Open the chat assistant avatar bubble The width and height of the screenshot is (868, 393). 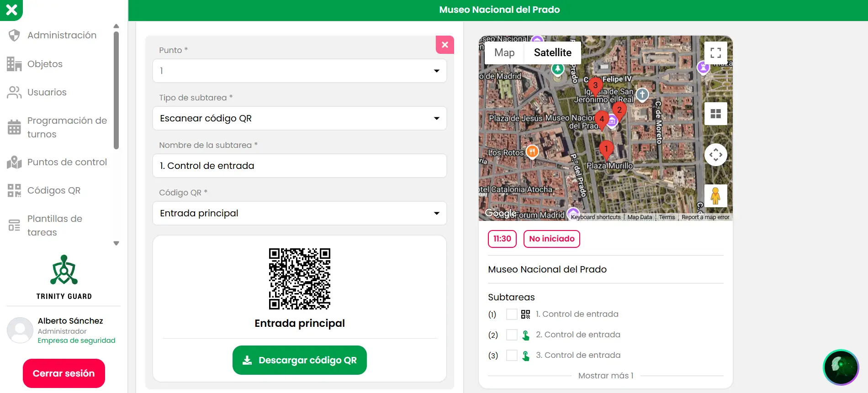tap(841, 367)
